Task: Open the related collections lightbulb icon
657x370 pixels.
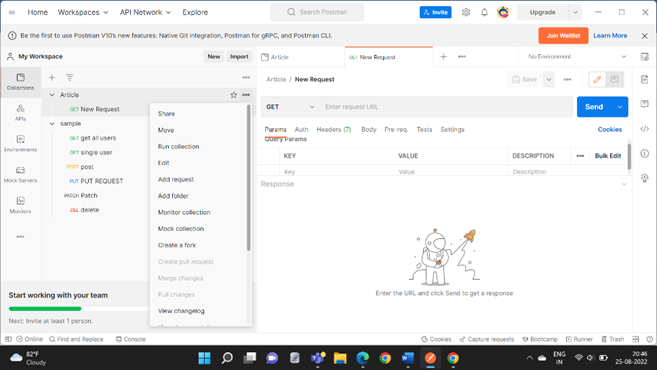Action: (644, 178)
